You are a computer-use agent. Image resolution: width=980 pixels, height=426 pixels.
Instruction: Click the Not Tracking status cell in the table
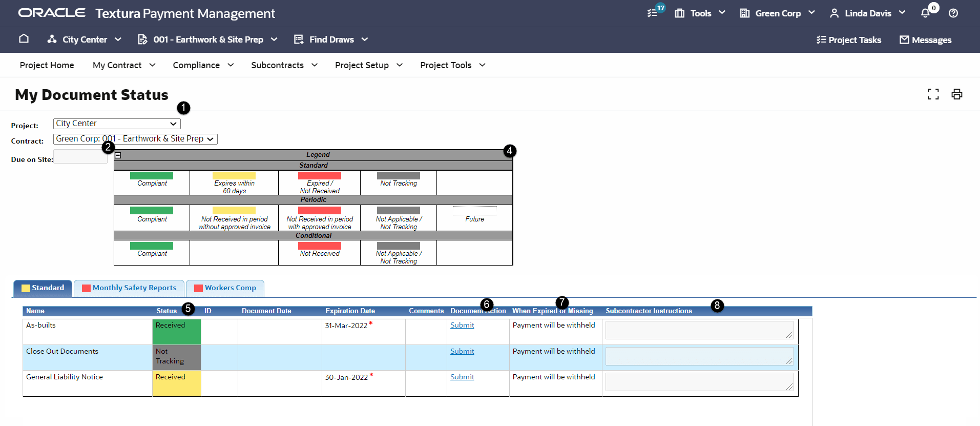click(x=177, y=357)
